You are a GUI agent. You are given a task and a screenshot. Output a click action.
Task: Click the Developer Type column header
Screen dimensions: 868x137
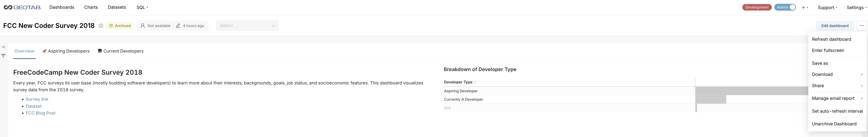click(x=569, y=82)
